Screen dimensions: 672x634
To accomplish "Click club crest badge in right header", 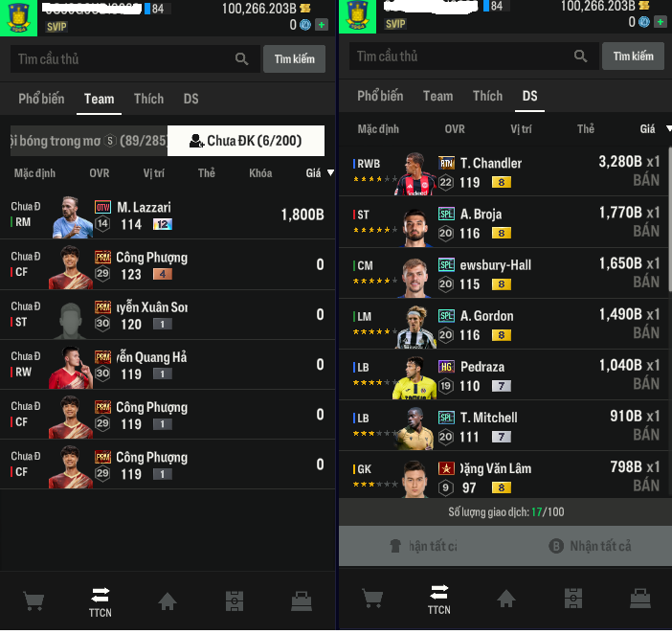I will [x=357, y=16].
